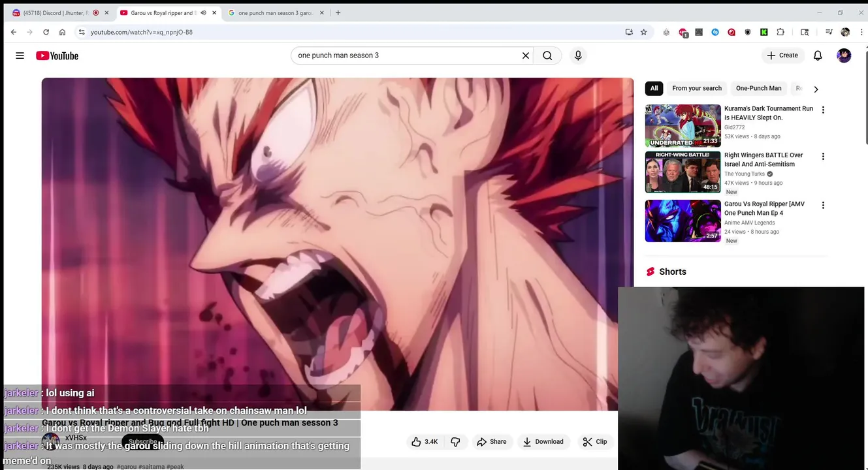Open the YouTube account avatar menu
This screenshot has width=868, height=470.
pos(844,55)
